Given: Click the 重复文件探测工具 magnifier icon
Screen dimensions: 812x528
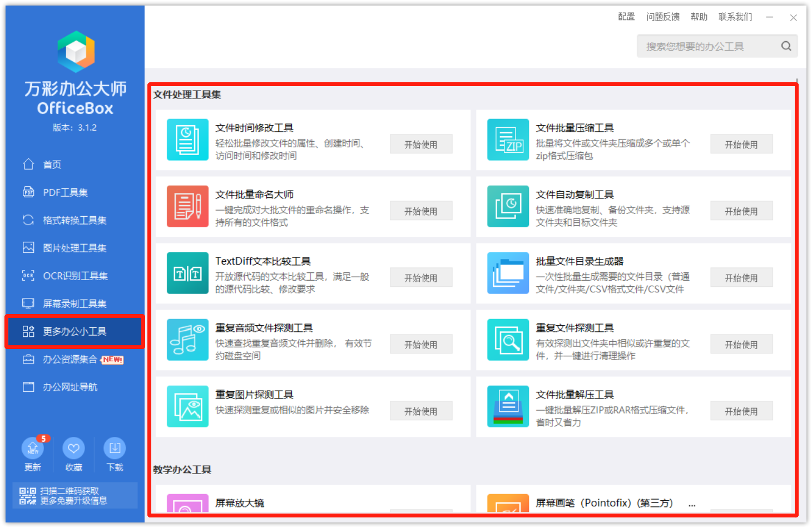Looking at the screenshot, I should pyautogui.click(x=508, y=340).
